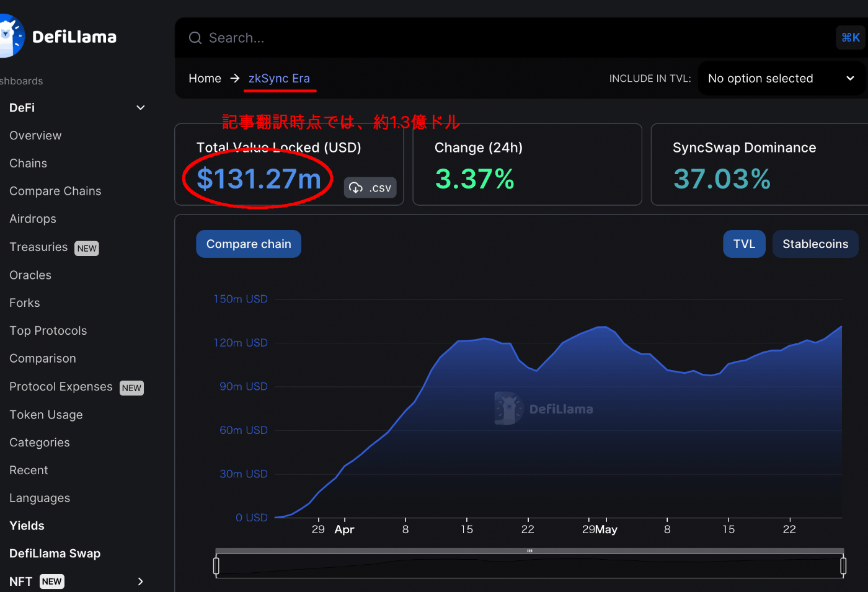Click the SyncSwap Dominance heading
The height and width of the screenshot is (592, 868).
[x=744, y=148]
